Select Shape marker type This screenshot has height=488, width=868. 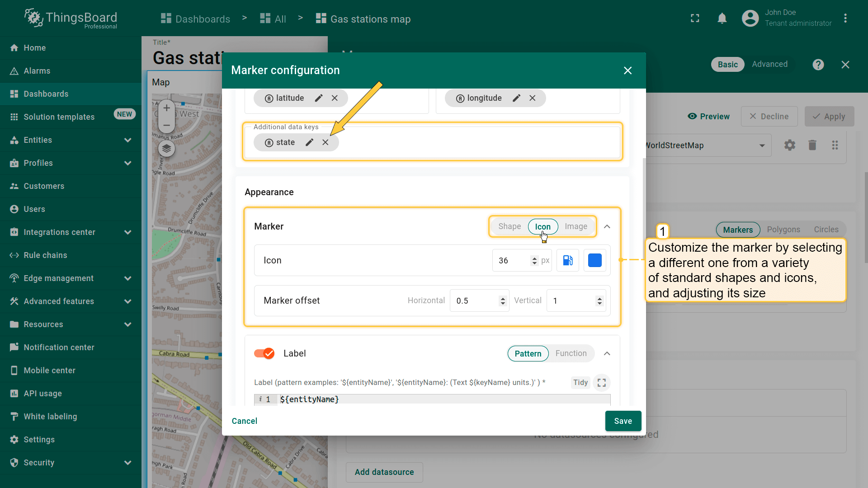point(509,226)
